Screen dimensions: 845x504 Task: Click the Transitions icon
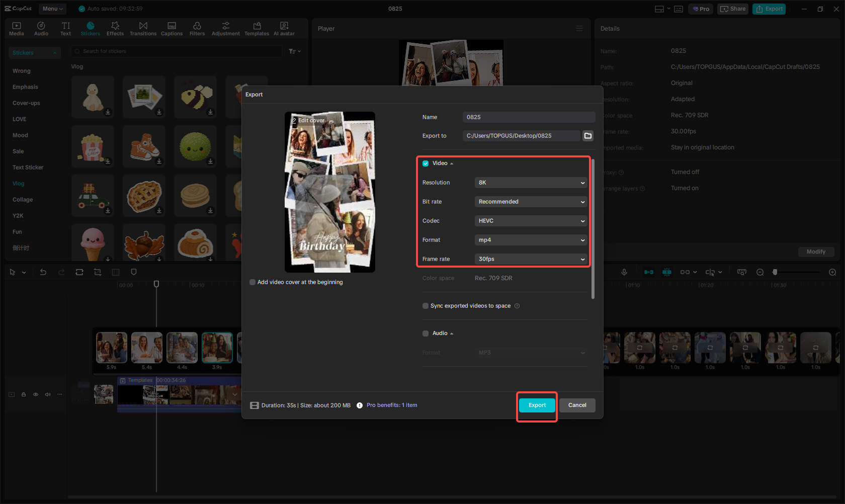143,28
